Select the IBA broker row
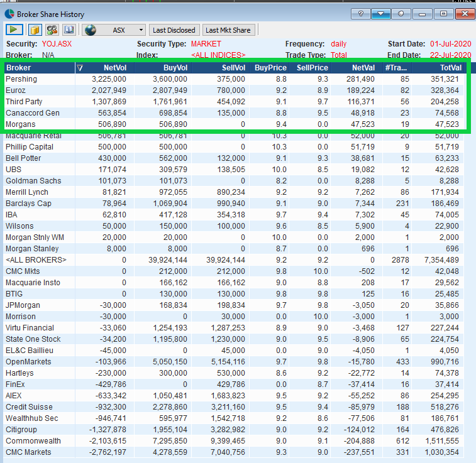This screenshot has width=476, height=463. (x=234, y=215)
